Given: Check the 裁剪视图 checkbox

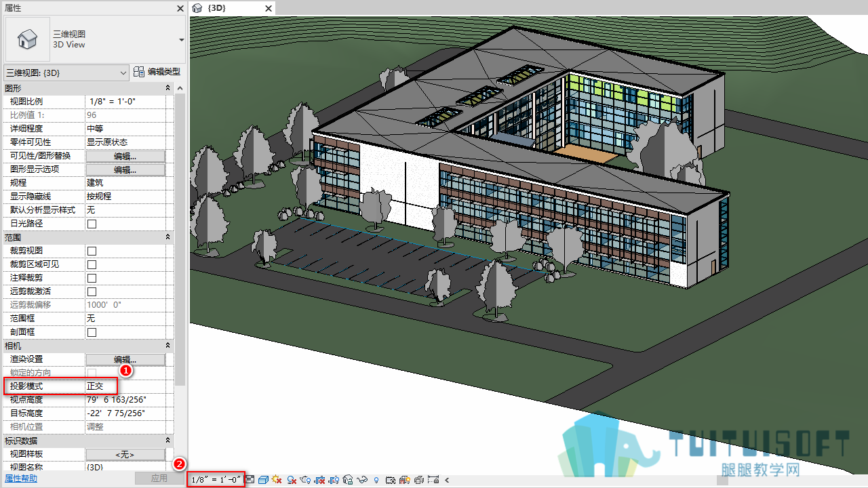Looking at the screenshot, I should point(92,251).
